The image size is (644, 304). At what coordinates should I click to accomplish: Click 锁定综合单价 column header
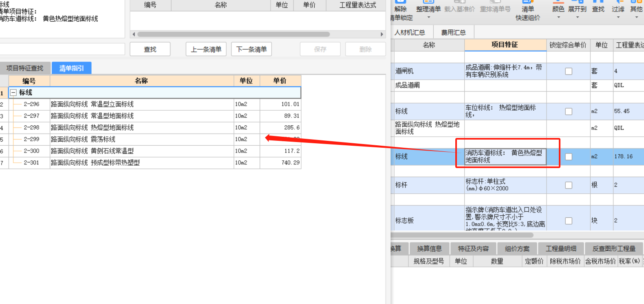tap(568, 45)
